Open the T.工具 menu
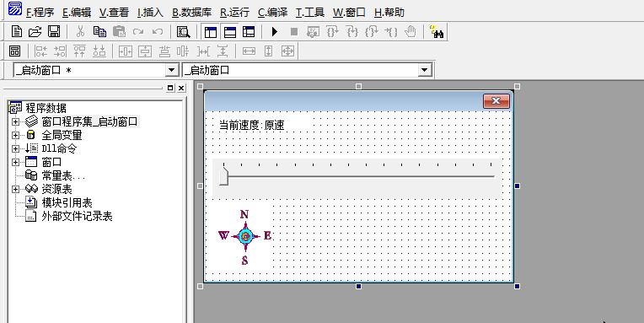Image resolution: width=644 pixels, height=323 pixels. (310, 13)
